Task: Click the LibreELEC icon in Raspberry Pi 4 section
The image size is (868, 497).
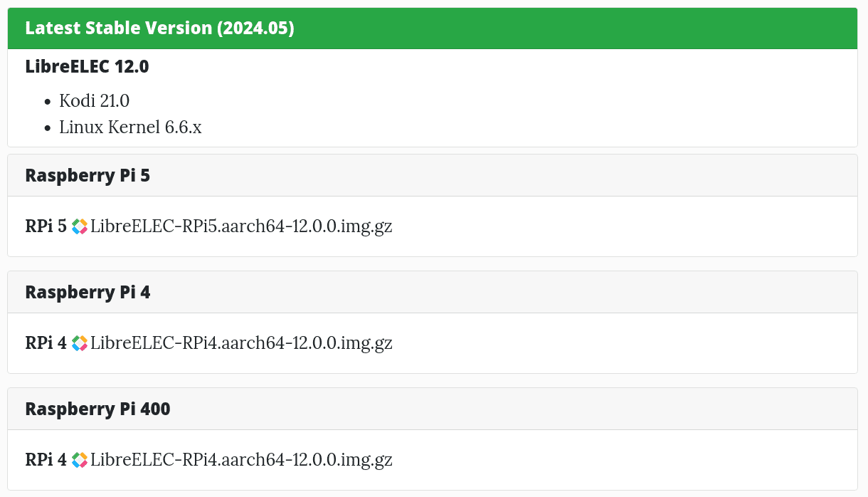Action: [x=80, y=343]
